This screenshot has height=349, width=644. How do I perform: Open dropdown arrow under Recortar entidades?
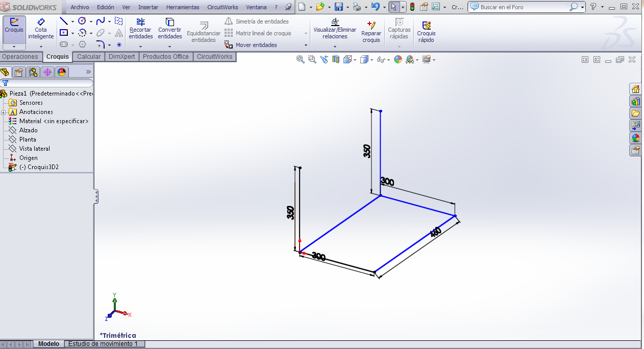[141, 46]
